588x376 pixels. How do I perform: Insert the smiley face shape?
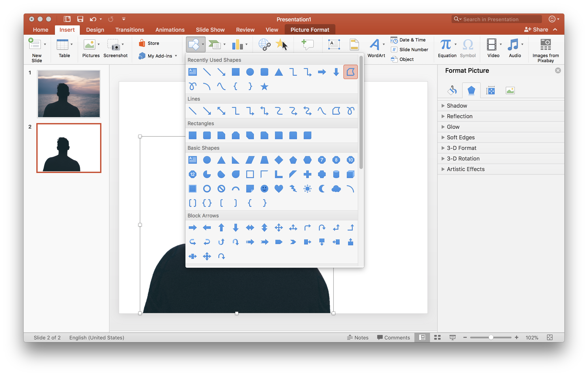tap(264, 188)
